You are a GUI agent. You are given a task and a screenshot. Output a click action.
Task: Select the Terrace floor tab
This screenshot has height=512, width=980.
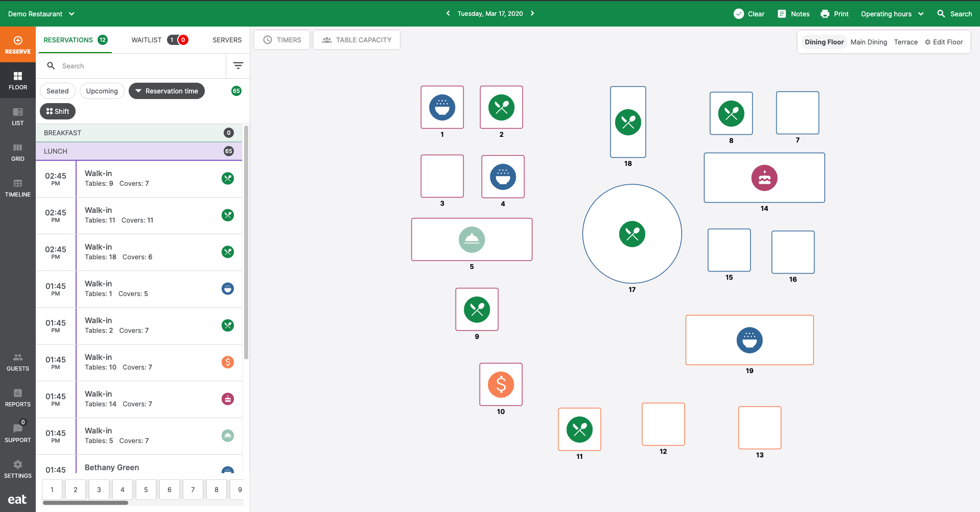tap(905, 42)
